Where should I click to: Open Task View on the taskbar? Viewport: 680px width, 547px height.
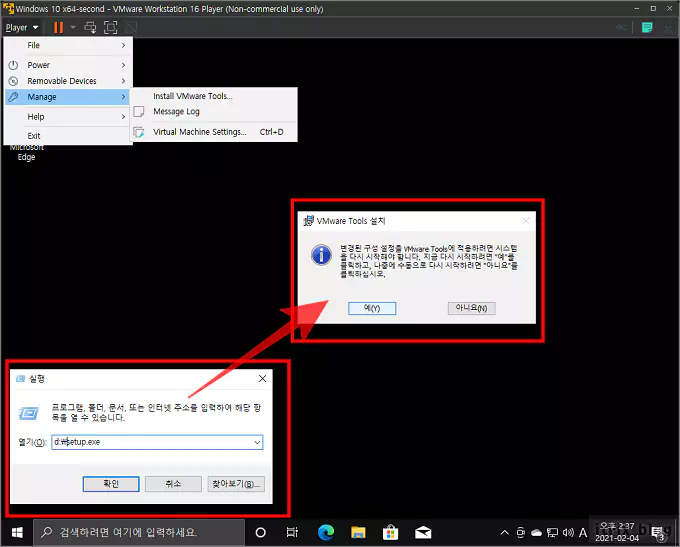(293, 533)
